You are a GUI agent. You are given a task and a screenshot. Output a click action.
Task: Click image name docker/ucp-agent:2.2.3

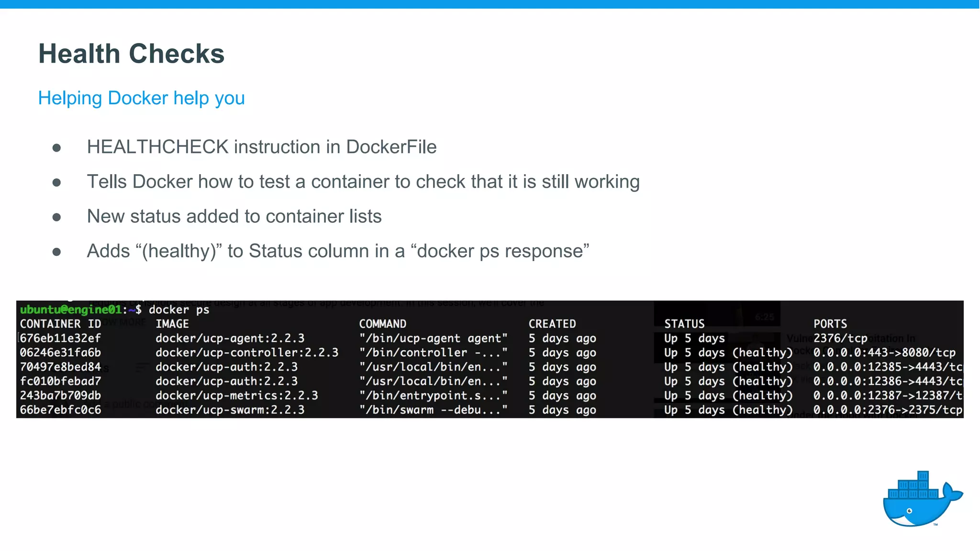pyautogui.click(x=230, y=338)
